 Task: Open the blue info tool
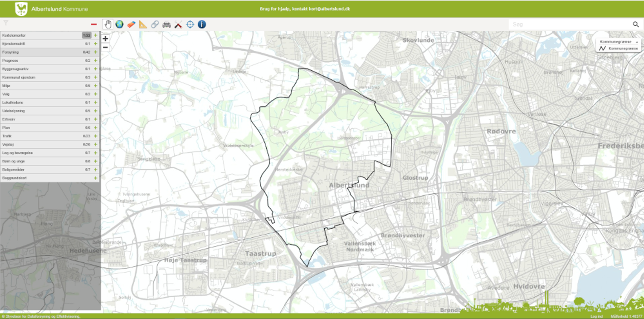tap(202, 24)
